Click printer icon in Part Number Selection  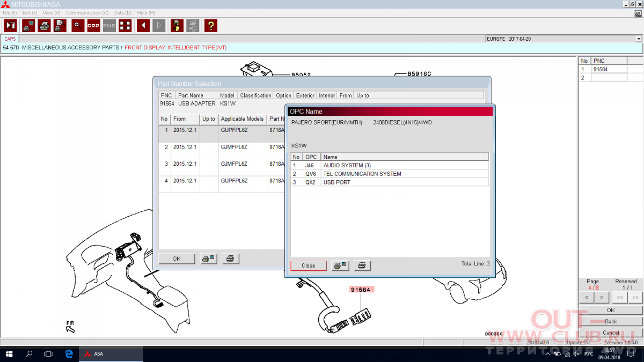(230, 258)
